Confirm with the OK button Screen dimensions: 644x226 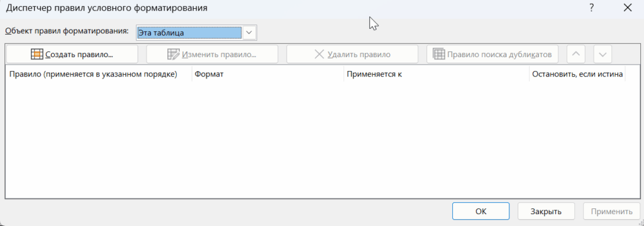click(481, 211)
